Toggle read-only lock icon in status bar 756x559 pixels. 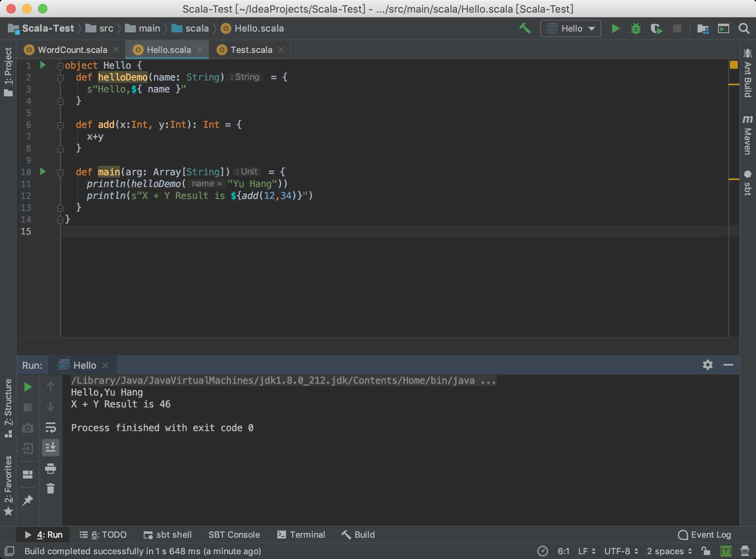(706, 551)
